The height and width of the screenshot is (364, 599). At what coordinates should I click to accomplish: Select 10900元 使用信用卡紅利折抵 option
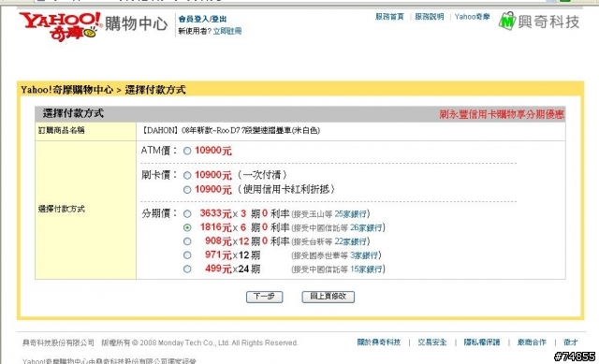point(187,190)
